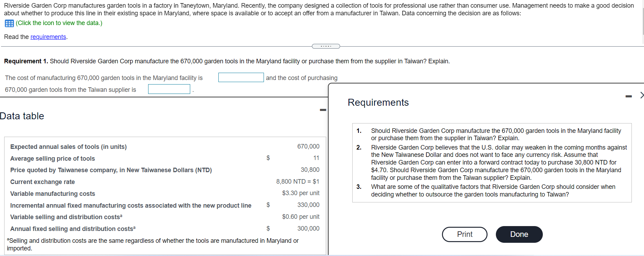Image resolution: width=644 pixels, height=256 pixels.
Task: Select 'Average selling price of tools' label
Action: coord(53,159)
